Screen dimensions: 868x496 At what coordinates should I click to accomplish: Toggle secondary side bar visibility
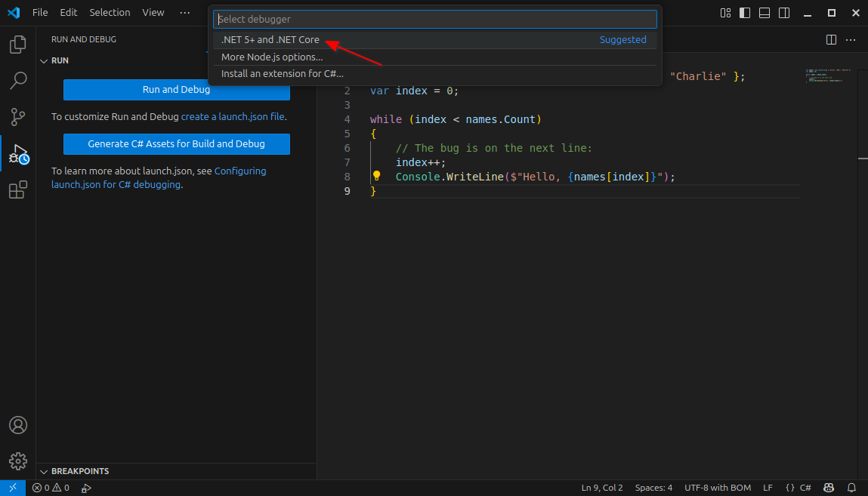(x=784, y=13)
